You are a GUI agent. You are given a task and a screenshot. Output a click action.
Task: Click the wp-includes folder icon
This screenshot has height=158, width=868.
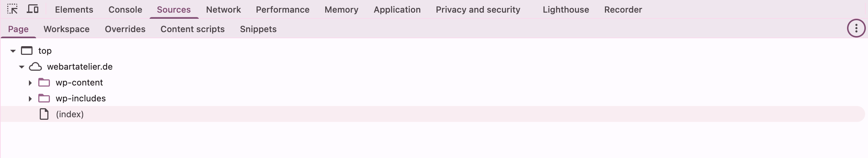coord(44,98)
